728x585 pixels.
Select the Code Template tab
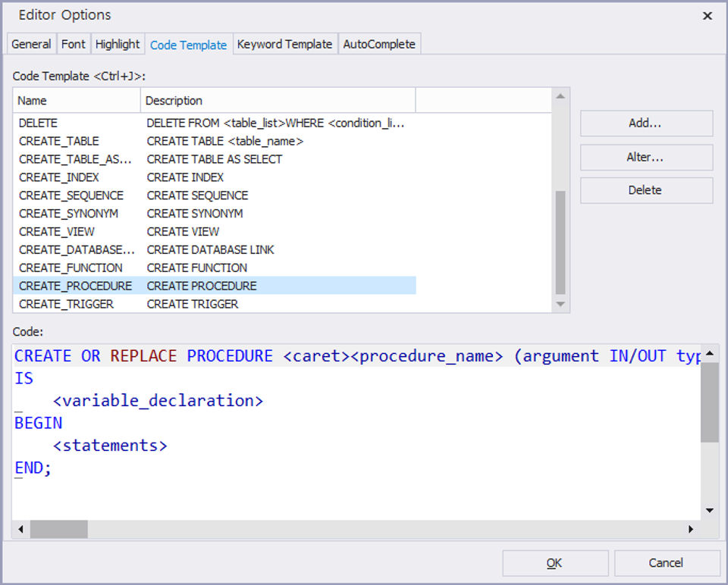click(189, 45)
